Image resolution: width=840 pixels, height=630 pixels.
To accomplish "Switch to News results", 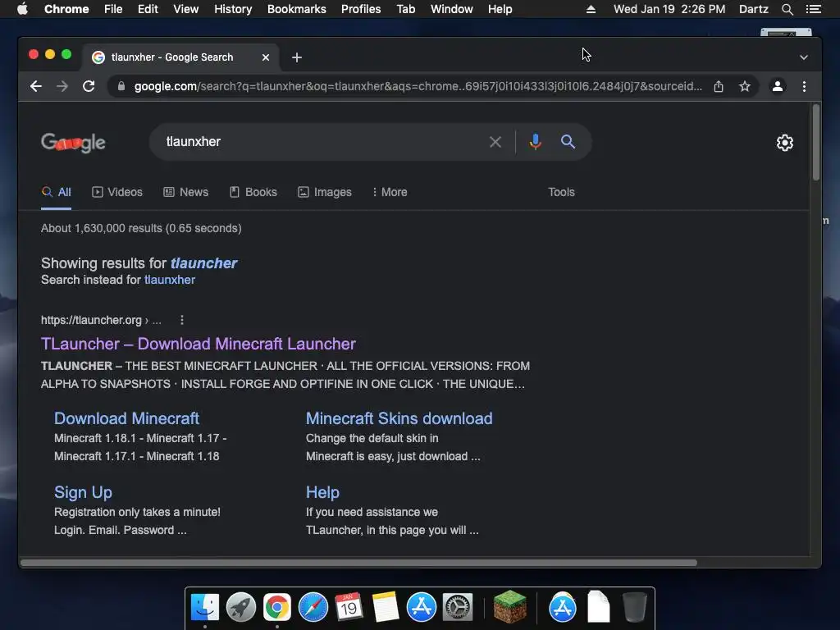I will pos(186,192).
